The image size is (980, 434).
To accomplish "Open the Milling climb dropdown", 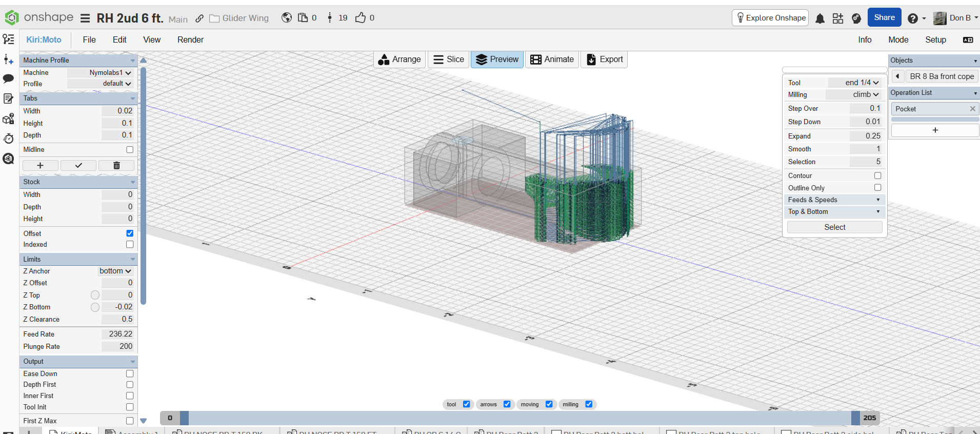I will click(854, 94).
